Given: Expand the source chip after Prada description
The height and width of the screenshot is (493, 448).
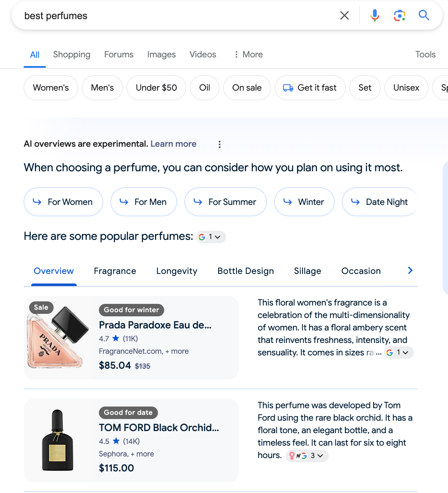Looking at the screenshot, I should (x=399, y=352).
